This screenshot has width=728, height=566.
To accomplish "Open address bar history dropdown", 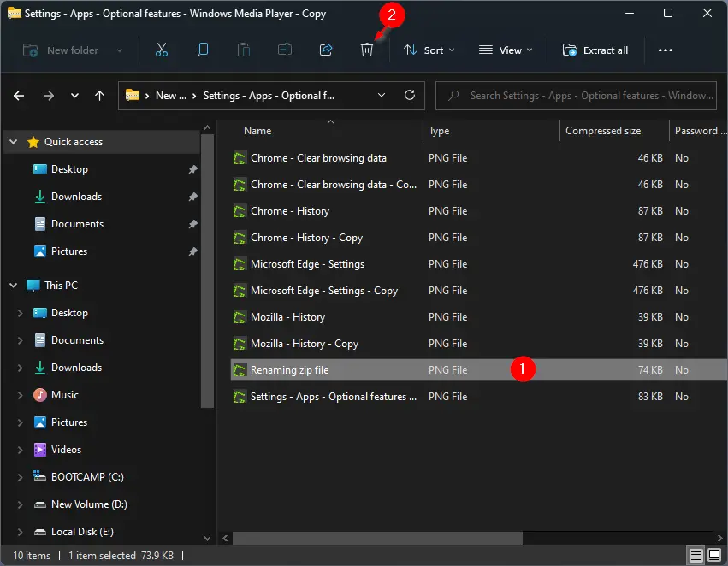I will click(382, 96).
